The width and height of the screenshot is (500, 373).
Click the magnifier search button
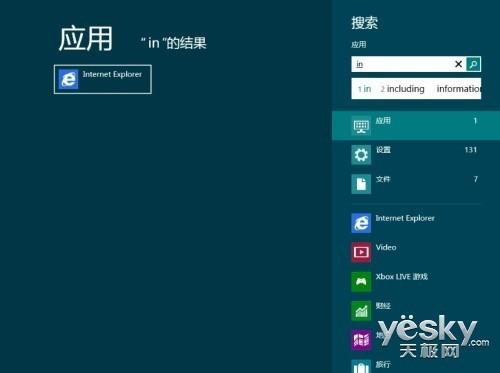pos(473,64)
